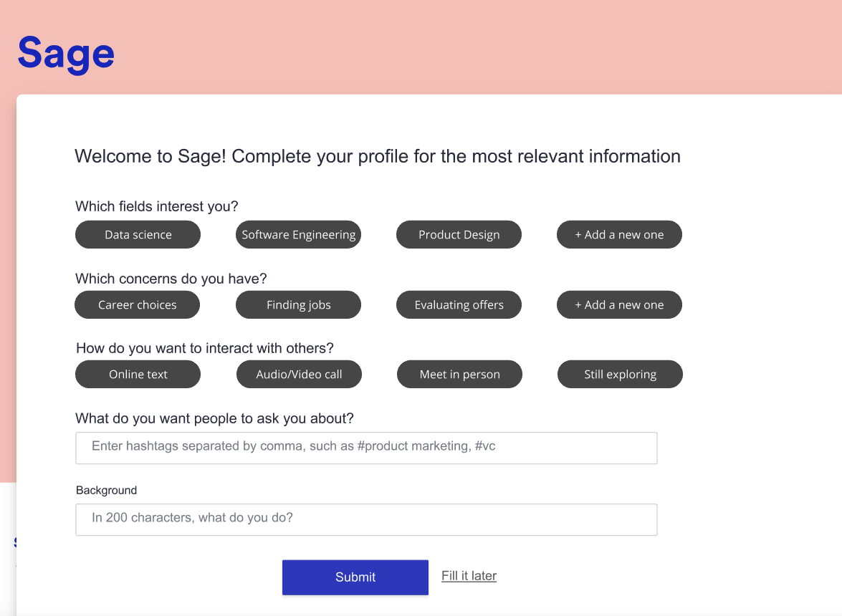
Task: Choose Audio/Video call interaction
Action: click(x=299, y=374)
